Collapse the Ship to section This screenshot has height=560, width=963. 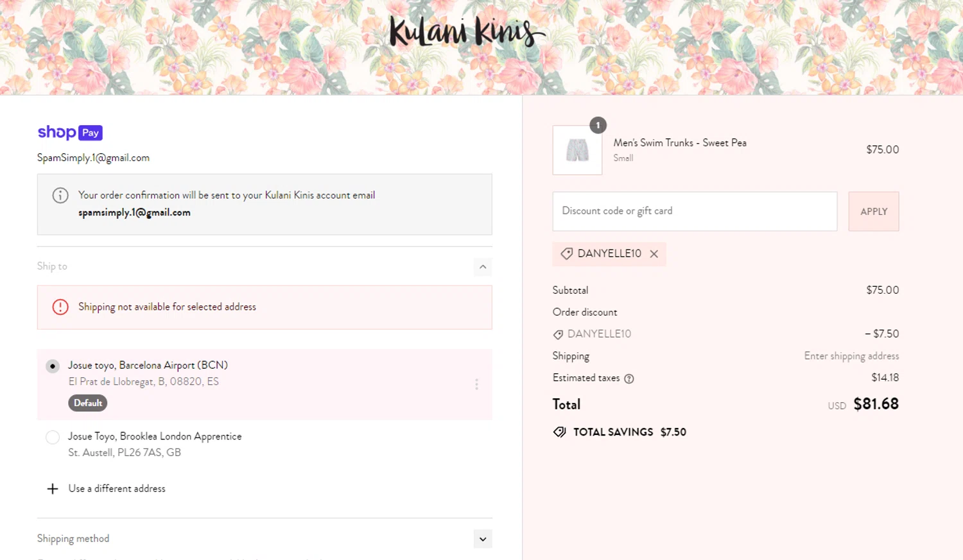(483, 267)
